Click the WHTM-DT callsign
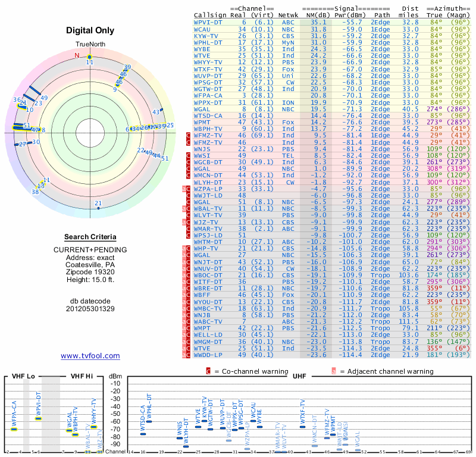The width and height of the screenshot is (476, 457). [208, 242]
